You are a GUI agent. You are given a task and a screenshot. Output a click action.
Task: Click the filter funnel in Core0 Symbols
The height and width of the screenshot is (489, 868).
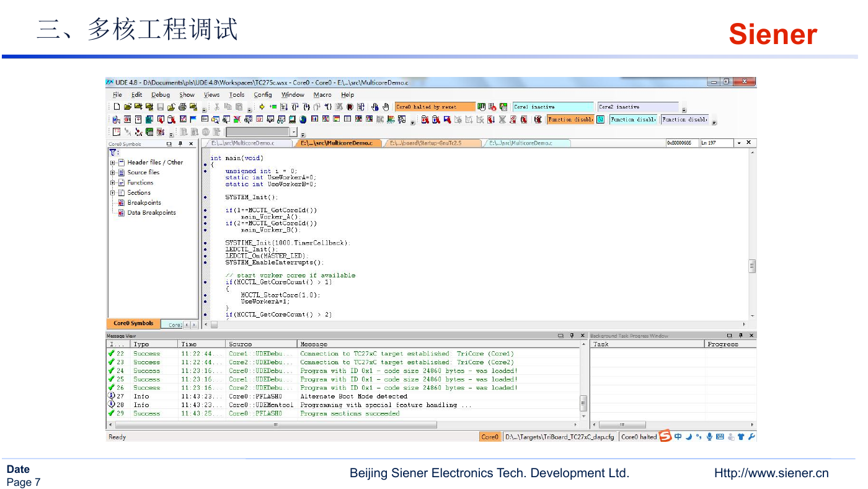pyautogui.click(x=113, y=152)
